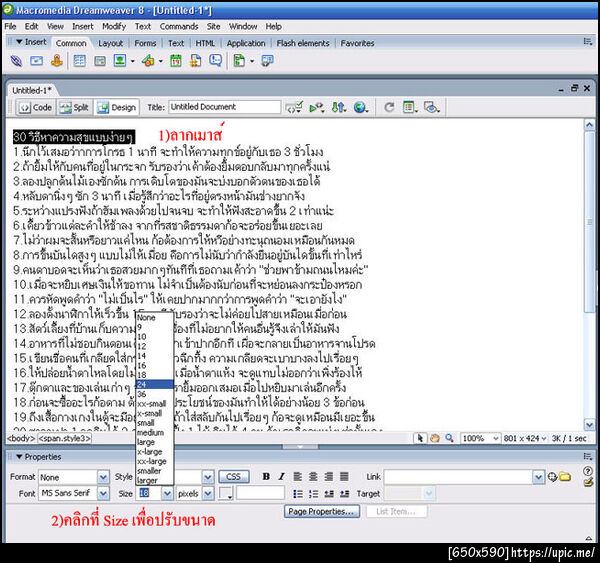The height and width of the screenshot is (563, 600).
Task: Toggle Unordered List
Action: coord(298,494)
